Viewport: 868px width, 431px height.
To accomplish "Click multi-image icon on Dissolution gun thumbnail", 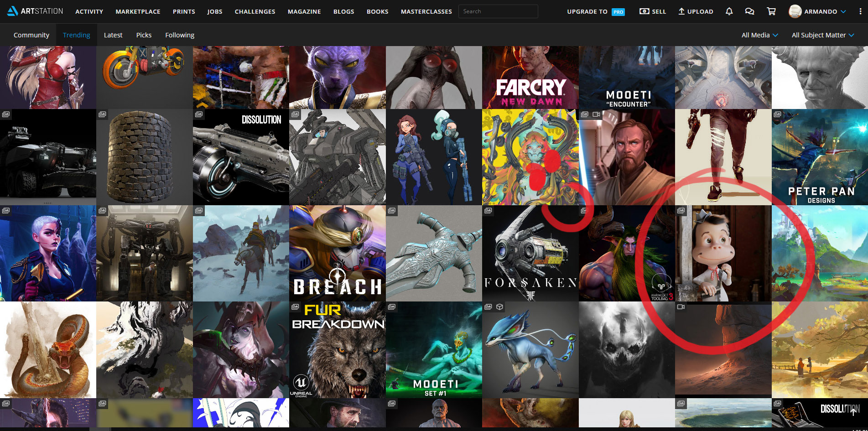I will [x=199, y=114].
